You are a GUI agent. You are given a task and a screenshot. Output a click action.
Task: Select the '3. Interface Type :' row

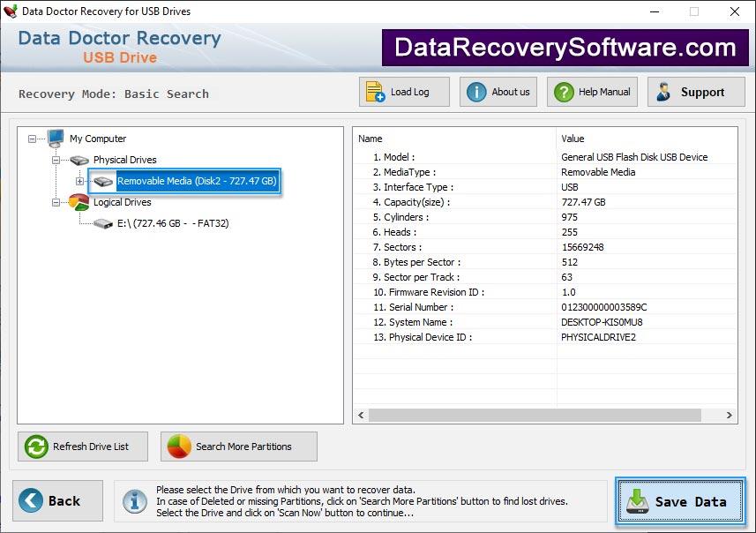(x=545, y=187)
